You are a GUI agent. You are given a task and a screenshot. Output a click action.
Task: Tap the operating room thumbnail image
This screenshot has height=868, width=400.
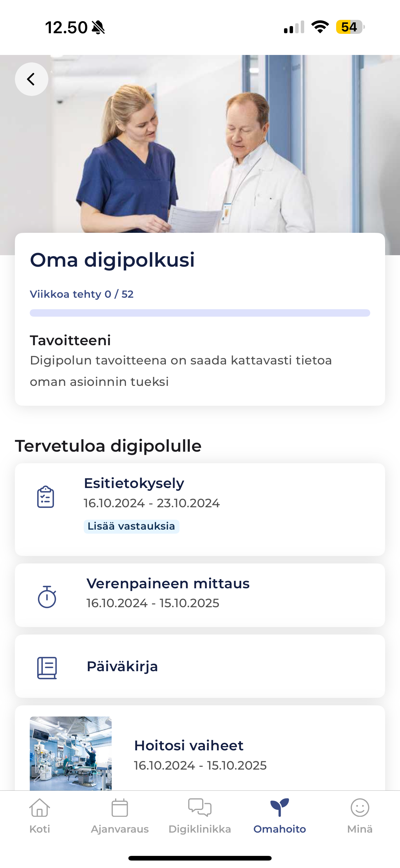tap(70, 753)
